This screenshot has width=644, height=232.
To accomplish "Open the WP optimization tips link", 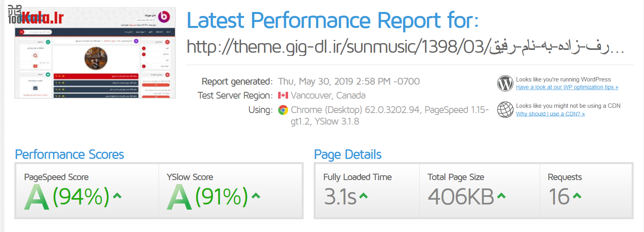I will point(567,87).
